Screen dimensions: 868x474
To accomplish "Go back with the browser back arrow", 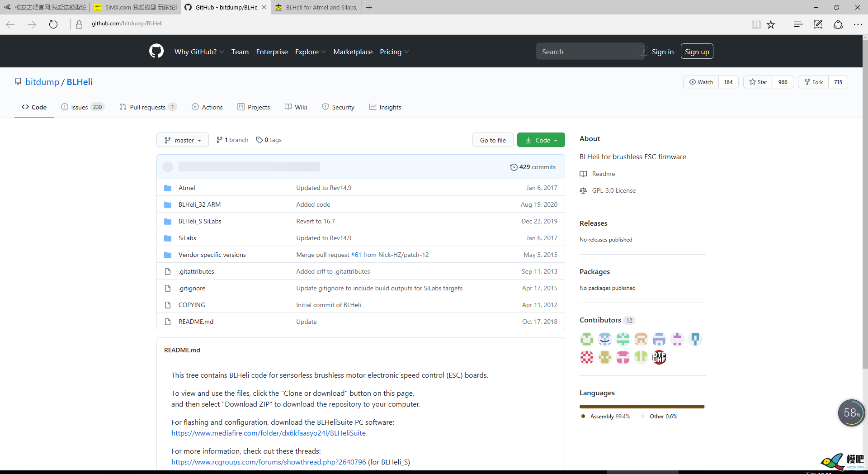I will (x=10, y=24).
